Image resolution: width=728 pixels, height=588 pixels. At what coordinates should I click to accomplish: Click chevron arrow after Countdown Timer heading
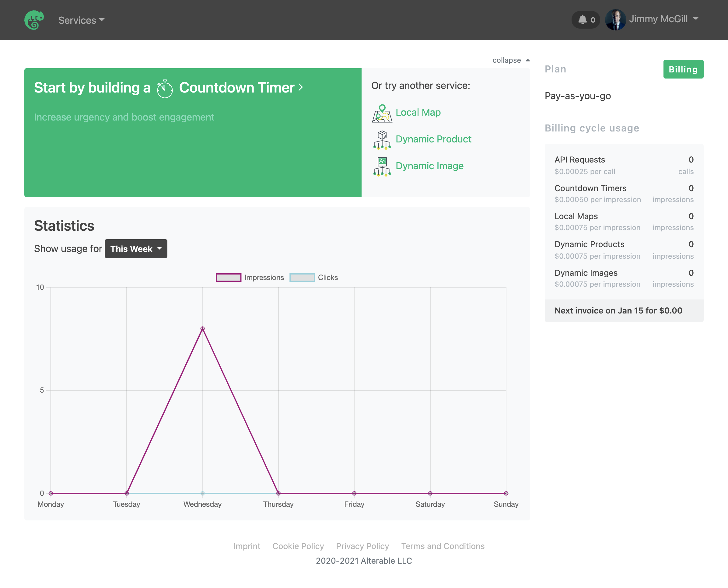click(x=300, y=88)
